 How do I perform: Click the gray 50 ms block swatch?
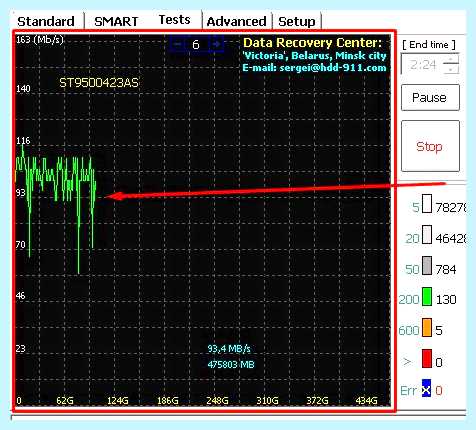pyautogui.click(x=427, y=266)
